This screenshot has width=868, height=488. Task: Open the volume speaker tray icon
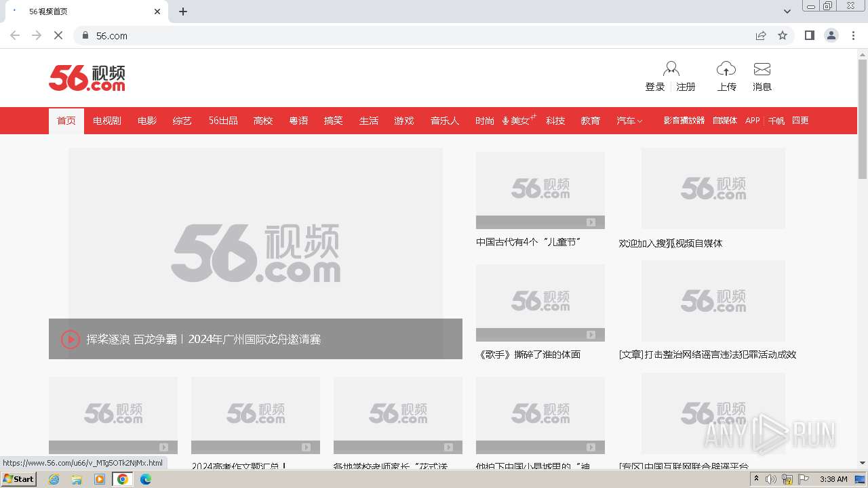pyautogui.click(x=771, y=479)
